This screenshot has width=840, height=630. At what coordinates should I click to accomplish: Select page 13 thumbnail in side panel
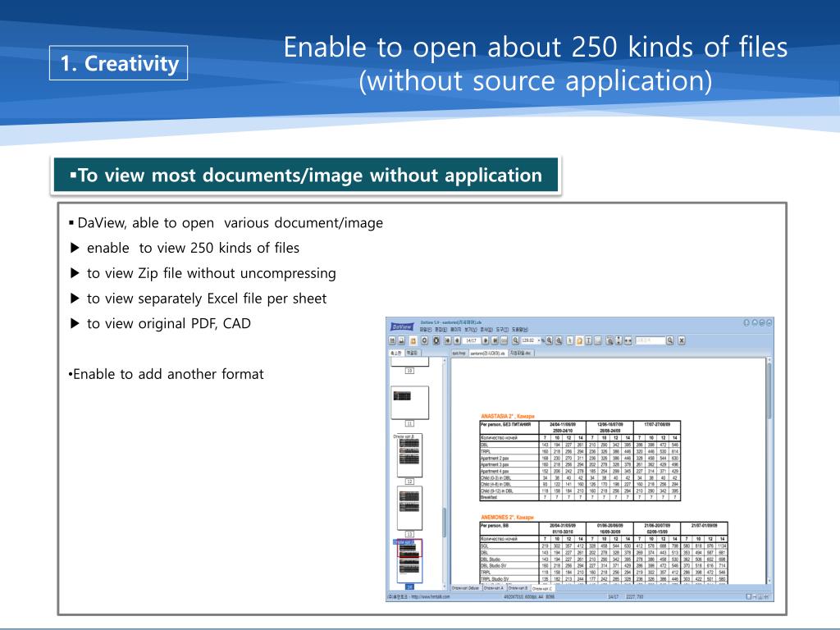[x=410, y=508]
